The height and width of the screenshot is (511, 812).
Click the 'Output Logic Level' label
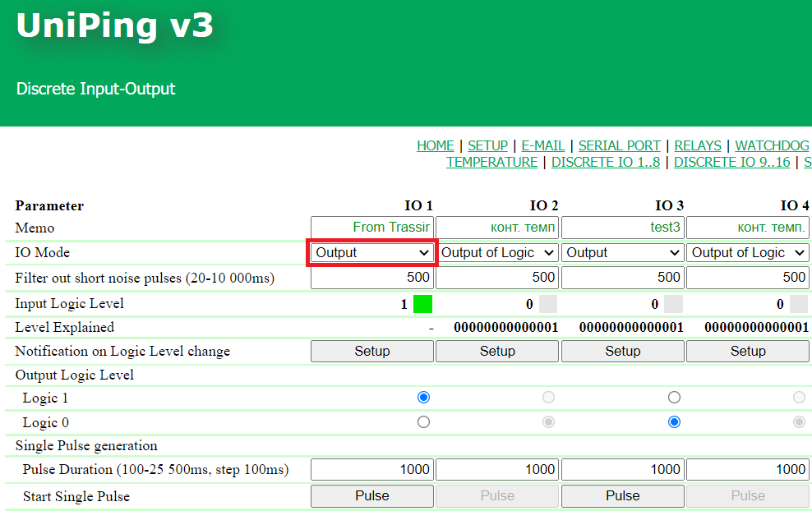coord(75,375)
